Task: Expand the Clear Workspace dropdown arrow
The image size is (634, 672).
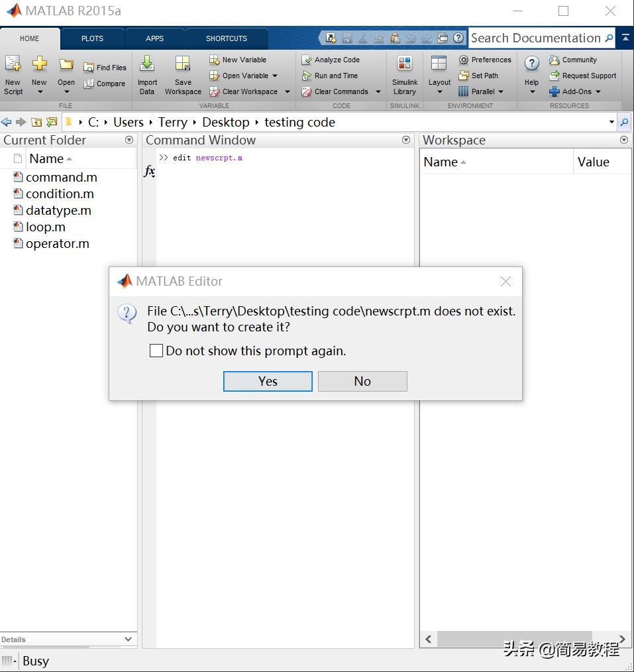Action: [x=288, y=91]
